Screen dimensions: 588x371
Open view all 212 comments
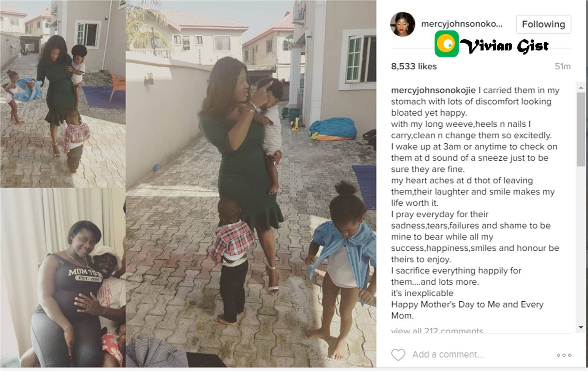437,331
